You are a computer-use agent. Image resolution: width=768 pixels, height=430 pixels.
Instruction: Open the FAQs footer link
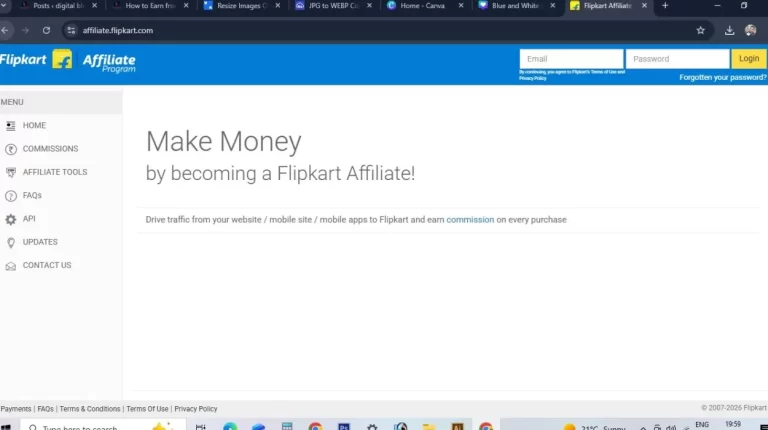46,409
